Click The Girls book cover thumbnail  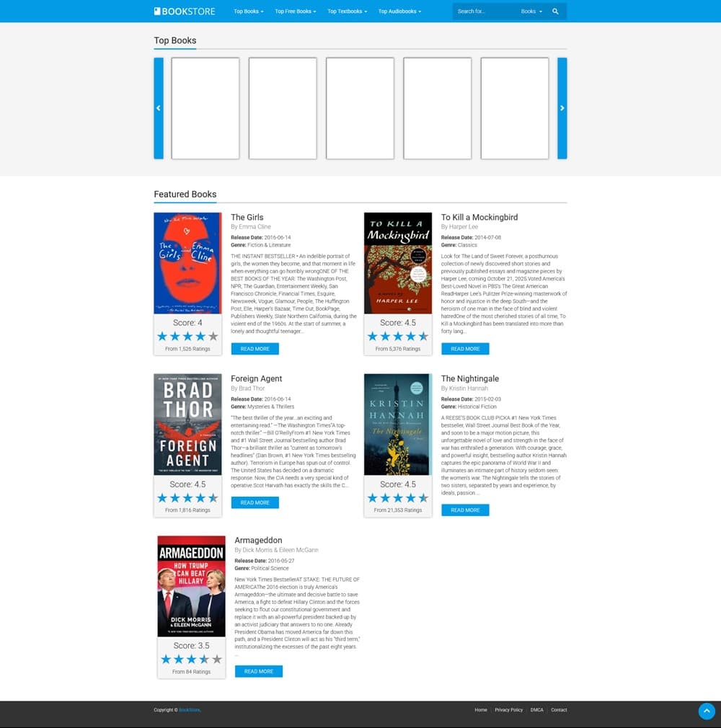click(187, 263)
